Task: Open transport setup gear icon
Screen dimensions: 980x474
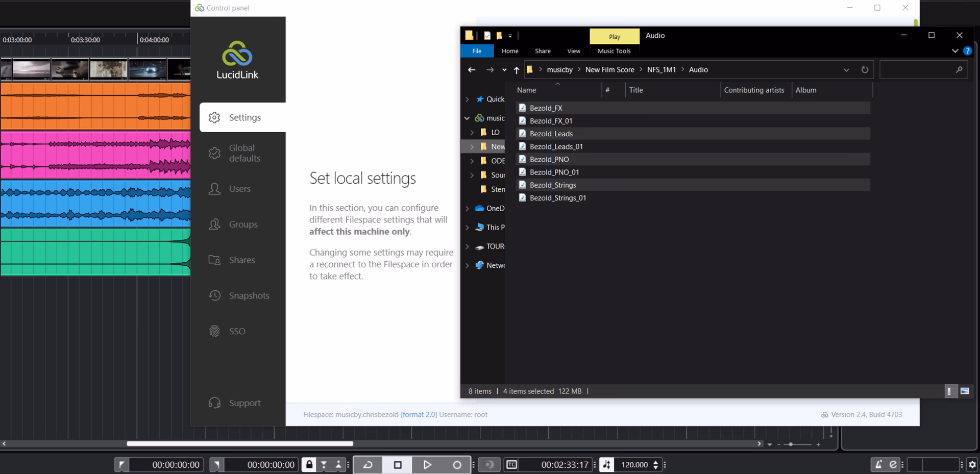Action: (x=972, y=465)
